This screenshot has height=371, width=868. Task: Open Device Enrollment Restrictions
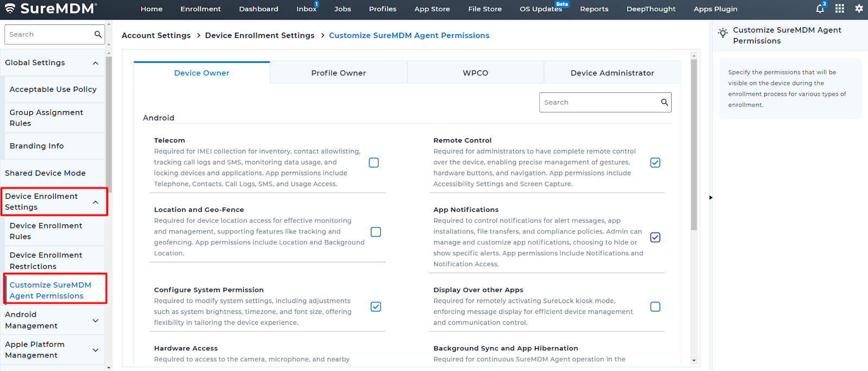[54, 261]
